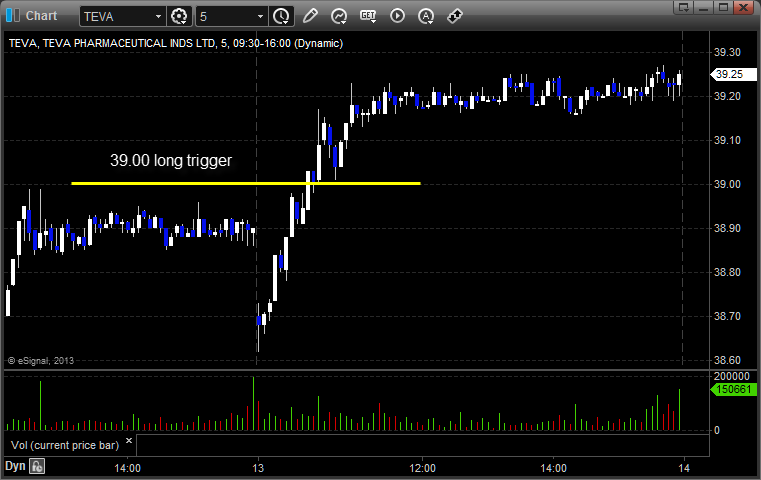Click the 38.70 price axis label
Image resolution: width=761 pixels, height=480 pixels.
coord(727,316)
